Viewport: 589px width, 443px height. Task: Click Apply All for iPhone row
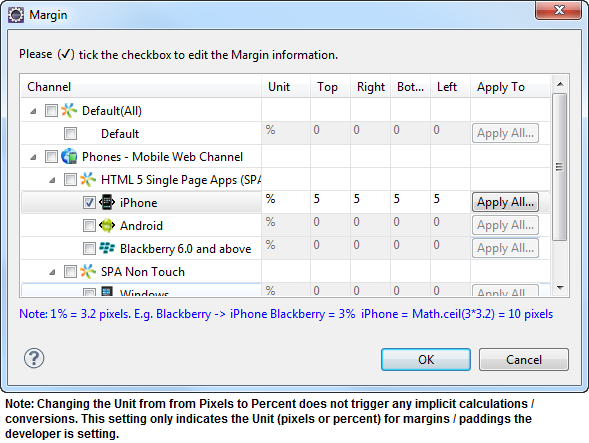(505, 202)
